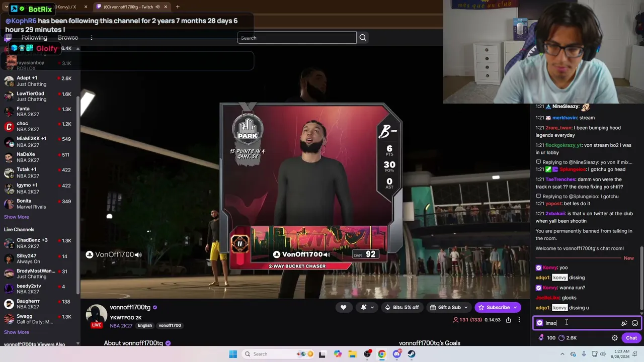
Task: Open the Subscribe button dropdown
Action: 515,307
